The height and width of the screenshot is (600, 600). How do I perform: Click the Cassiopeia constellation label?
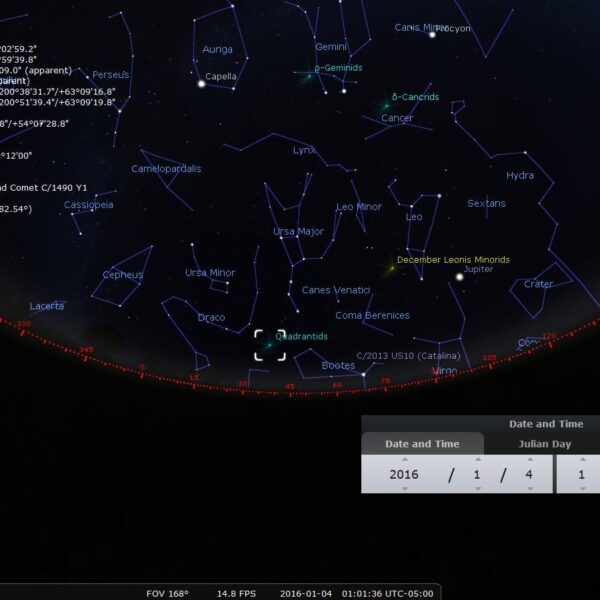(x=88, y=205)
